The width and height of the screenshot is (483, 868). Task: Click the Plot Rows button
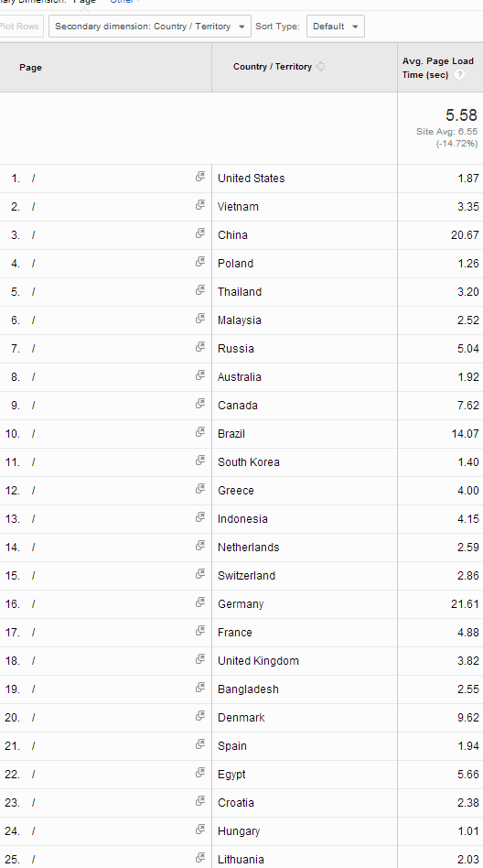(21, 26)
